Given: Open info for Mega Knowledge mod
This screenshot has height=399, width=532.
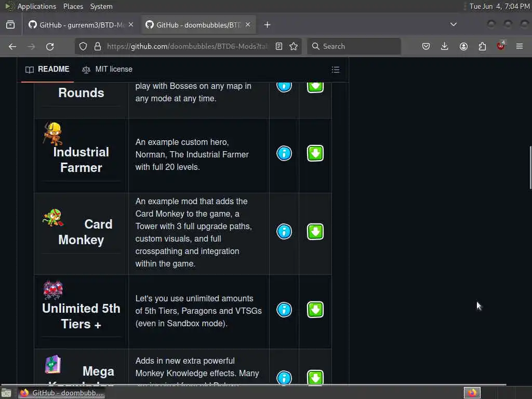Looking at the screenshot, I should pyautogui.click(x=284, y=378).
